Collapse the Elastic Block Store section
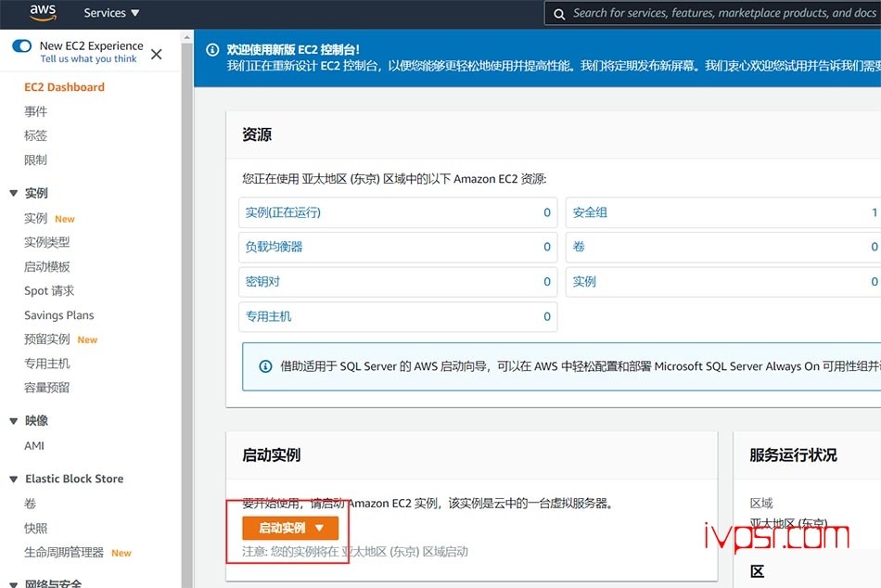Screen dimensions: 881x588 [14, 479]
